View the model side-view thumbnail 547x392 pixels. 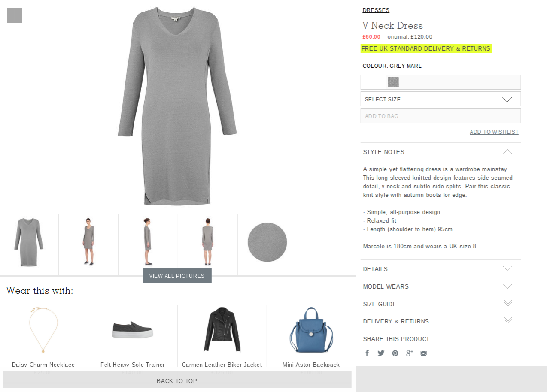(x=148, y=242)
